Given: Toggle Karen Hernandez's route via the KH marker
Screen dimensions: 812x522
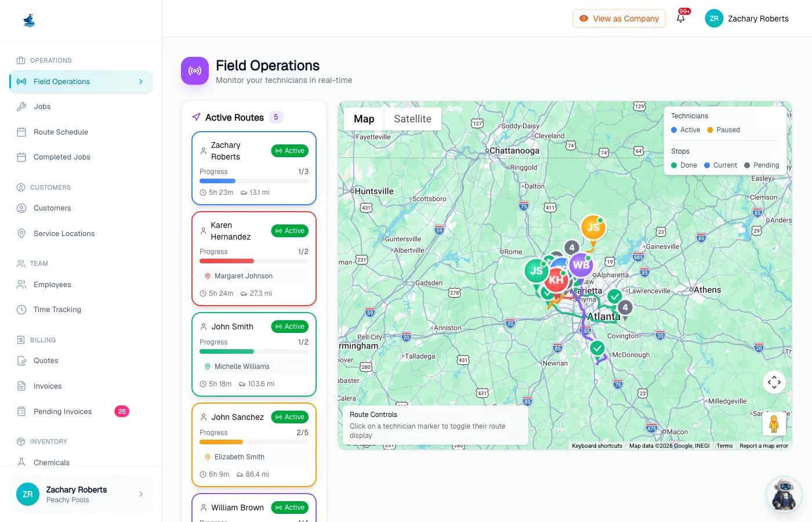Looking at the screenshot, I should coord(556,280).
